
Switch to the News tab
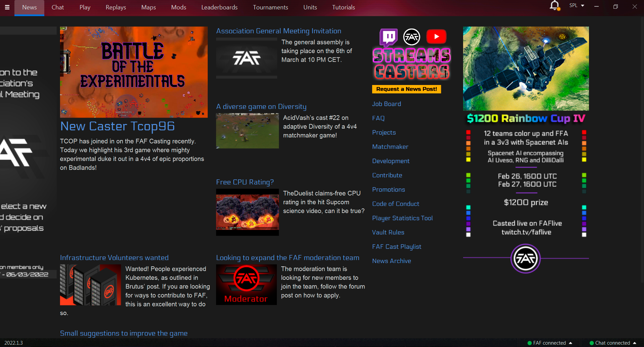(30, 7)
